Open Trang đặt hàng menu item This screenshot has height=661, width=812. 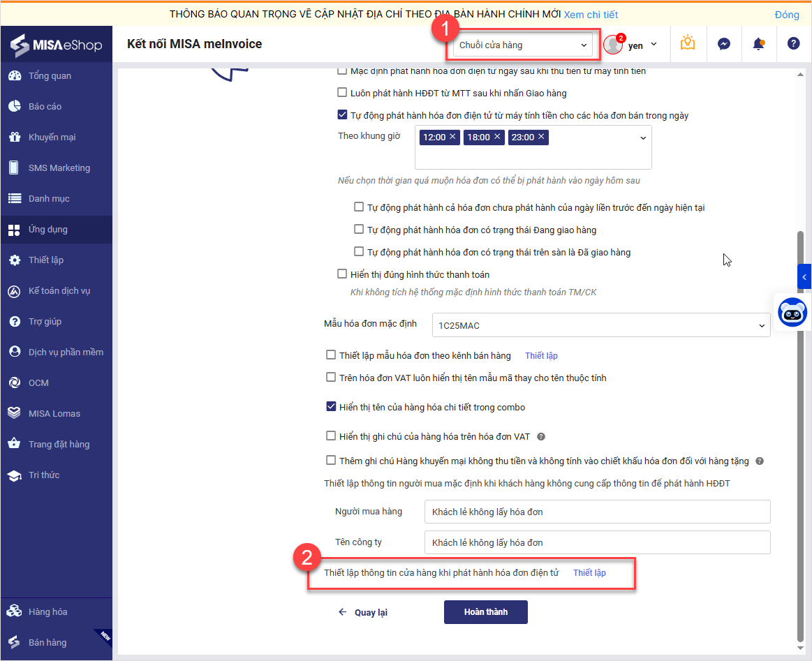click(56, 444)
